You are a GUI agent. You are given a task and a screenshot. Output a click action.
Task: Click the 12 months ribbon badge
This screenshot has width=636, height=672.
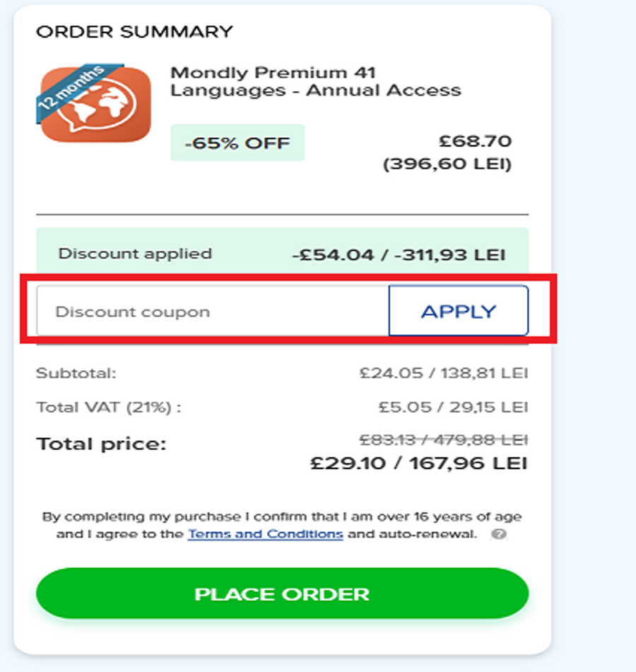point(71,87)
